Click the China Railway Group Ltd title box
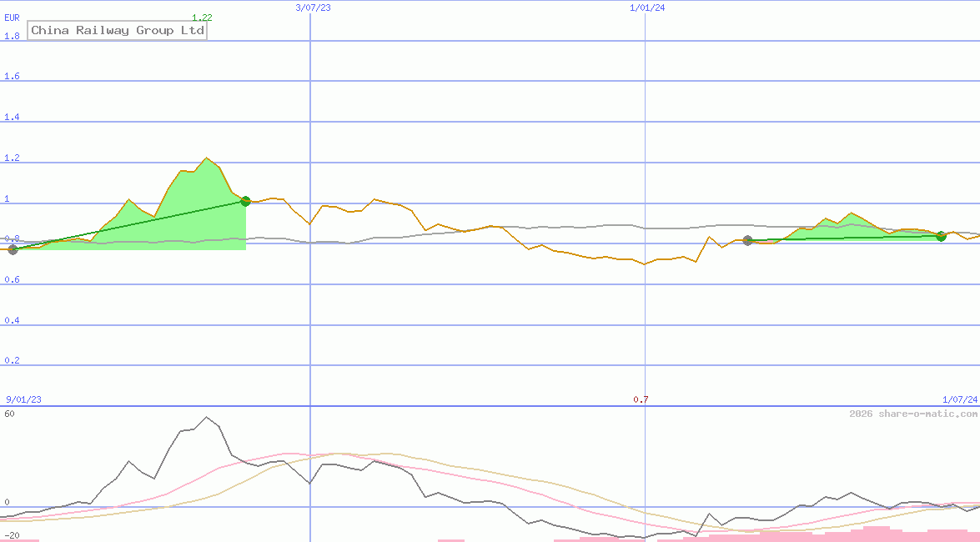Viewport: 980px width, 542px height. tap(117, 30)
